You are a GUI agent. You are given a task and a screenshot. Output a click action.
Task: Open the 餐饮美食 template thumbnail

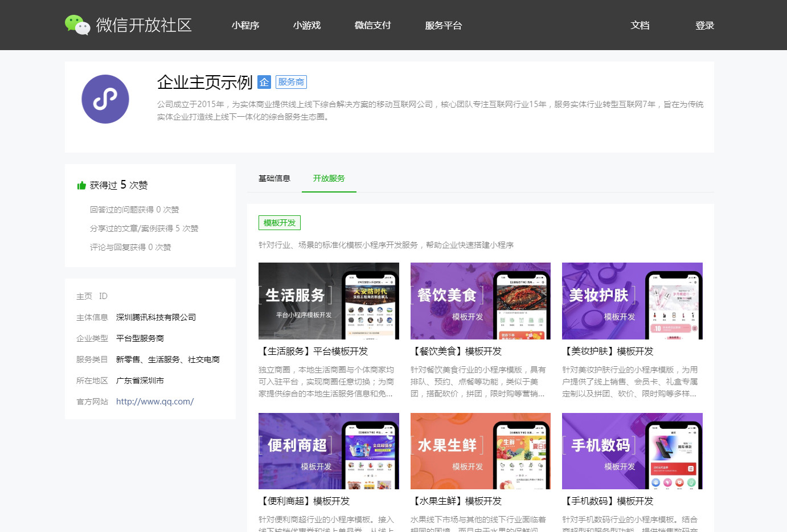coord(481,301)
